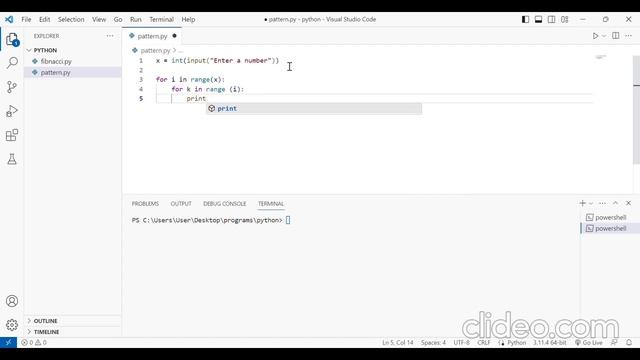Click Python language mode in status bar

pyautogui.click(x=517, y=342)
